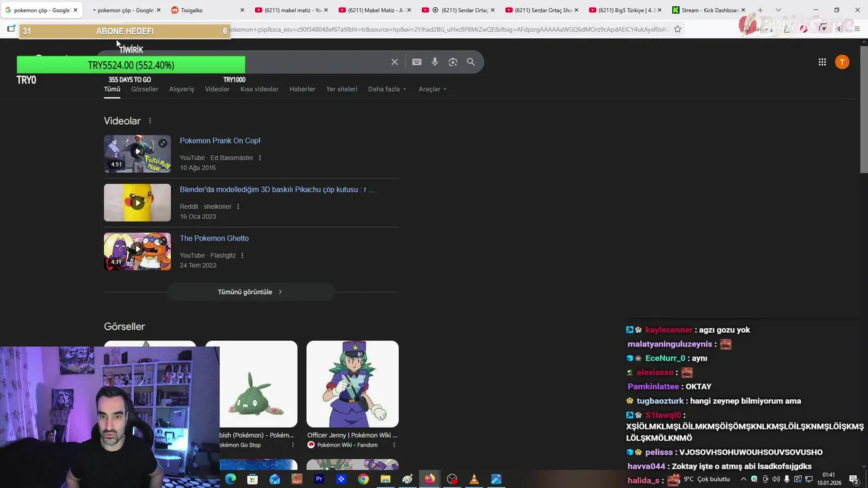Switch to the Alışveriş search tab

point(181,89)
